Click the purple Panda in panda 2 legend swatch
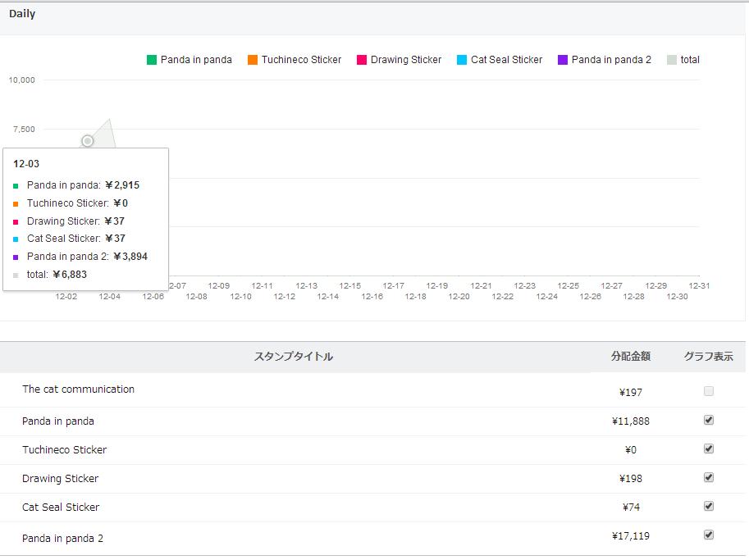This screenshot has height=560, width=749. point(563,60)
